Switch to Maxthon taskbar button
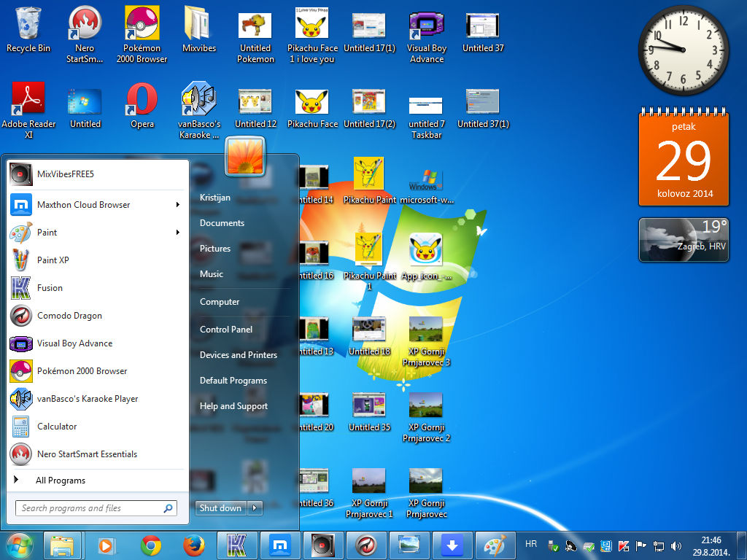Viewport: 747px width, 560px height. click(280, 545)
